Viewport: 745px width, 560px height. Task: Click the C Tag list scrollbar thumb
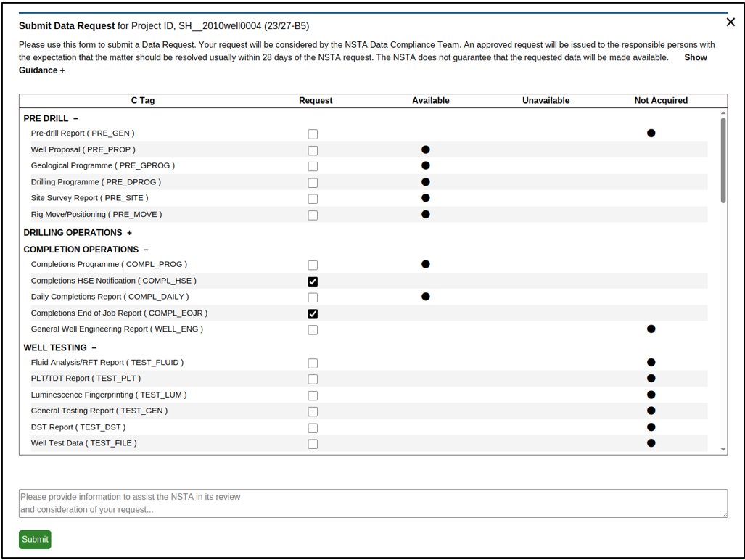tap(723, 160)
